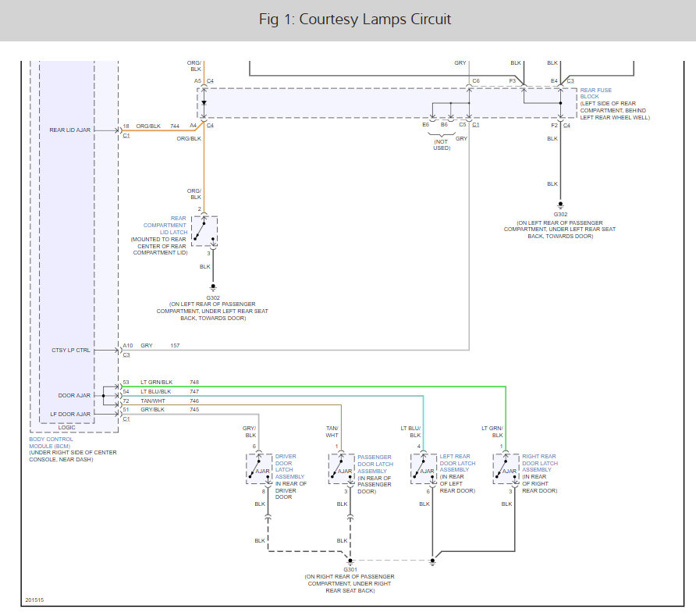Click the 'LT GRN/BLK' label above right rear latch
Screen dimensions: 696x616
click(492, 432)
